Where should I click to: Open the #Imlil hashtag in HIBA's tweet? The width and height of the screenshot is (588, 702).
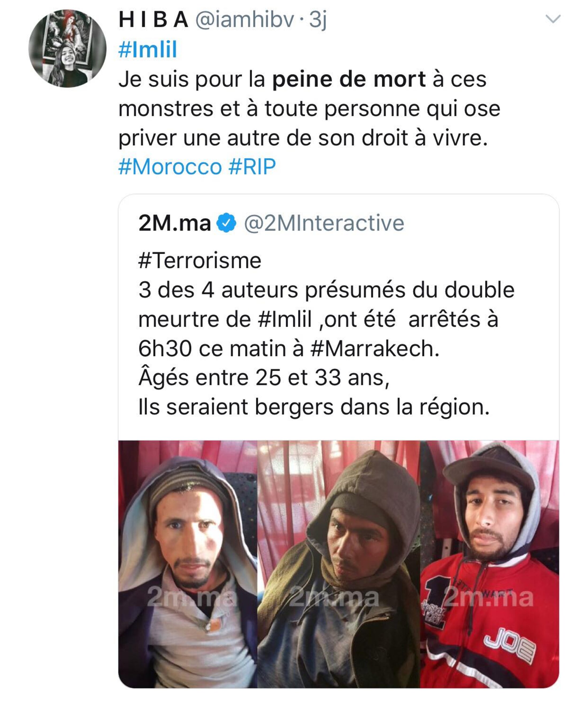(x=148, y=49)
